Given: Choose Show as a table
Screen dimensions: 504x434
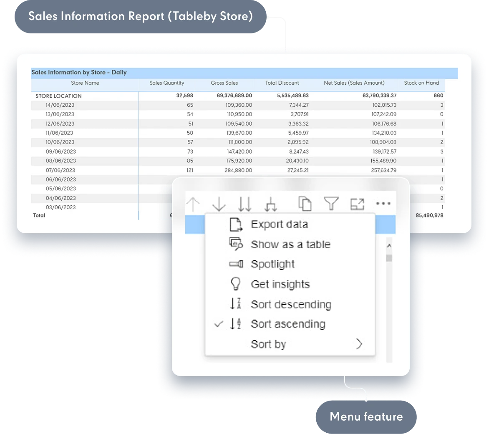Looking at the screenshot, I should click(290, 245).
